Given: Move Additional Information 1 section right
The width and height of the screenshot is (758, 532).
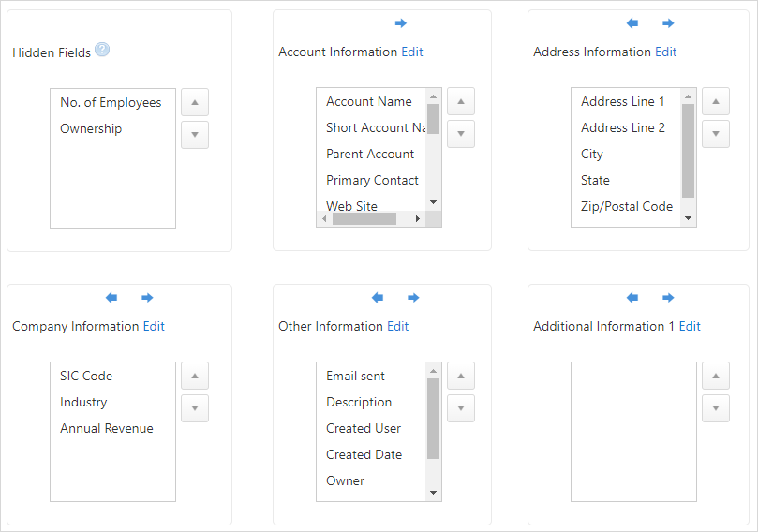Looking at the screenshot, I should 668,298.
